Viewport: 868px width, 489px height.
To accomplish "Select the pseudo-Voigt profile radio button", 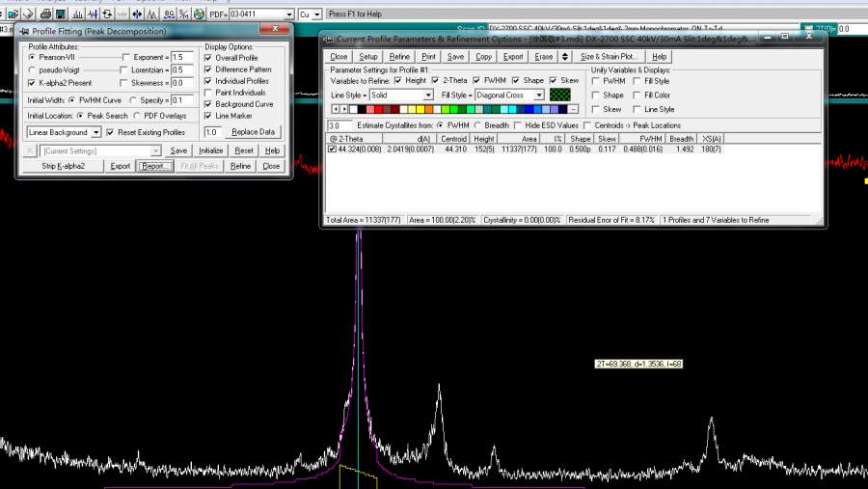I will [x=32, y=70].
